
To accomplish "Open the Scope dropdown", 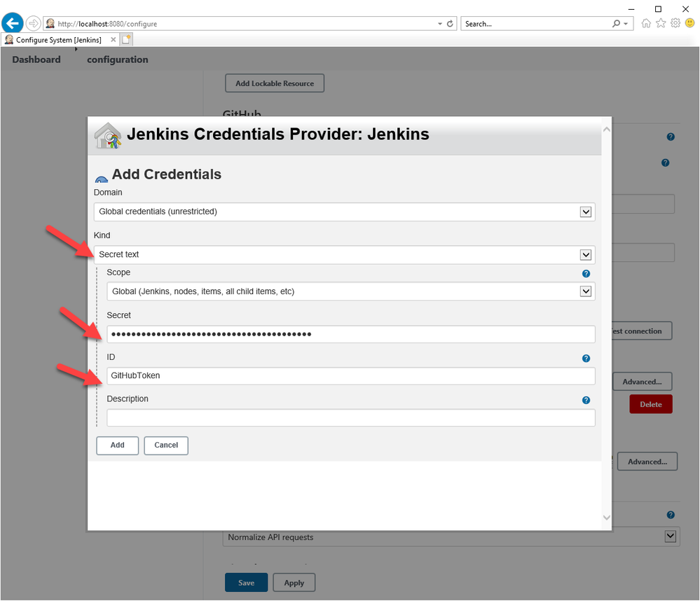I will [x=350, y=291].
